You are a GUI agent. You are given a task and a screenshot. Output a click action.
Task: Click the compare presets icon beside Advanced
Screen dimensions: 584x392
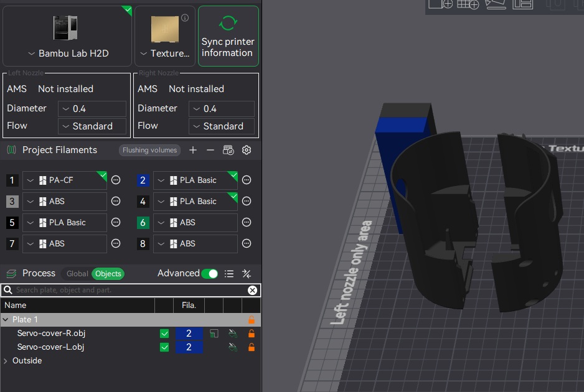tap(247, 274)
